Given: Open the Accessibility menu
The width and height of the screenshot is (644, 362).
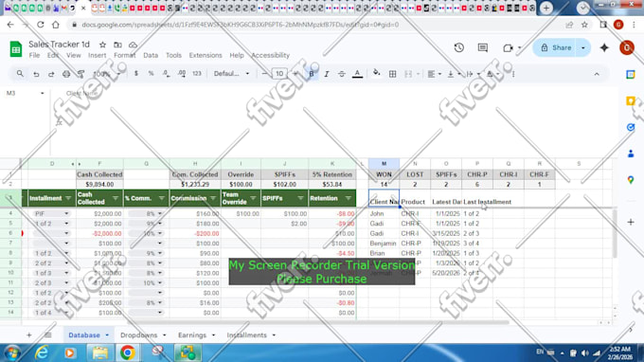Looking at the screenshot, I should [270, 55].
